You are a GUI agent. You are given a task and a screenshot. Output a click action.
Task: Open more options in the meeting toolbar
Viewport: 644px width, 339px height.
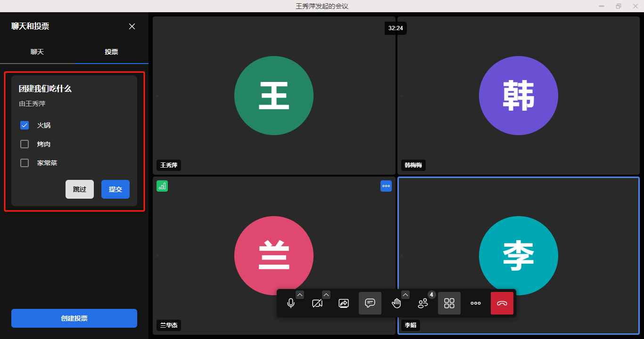point(476,303)
